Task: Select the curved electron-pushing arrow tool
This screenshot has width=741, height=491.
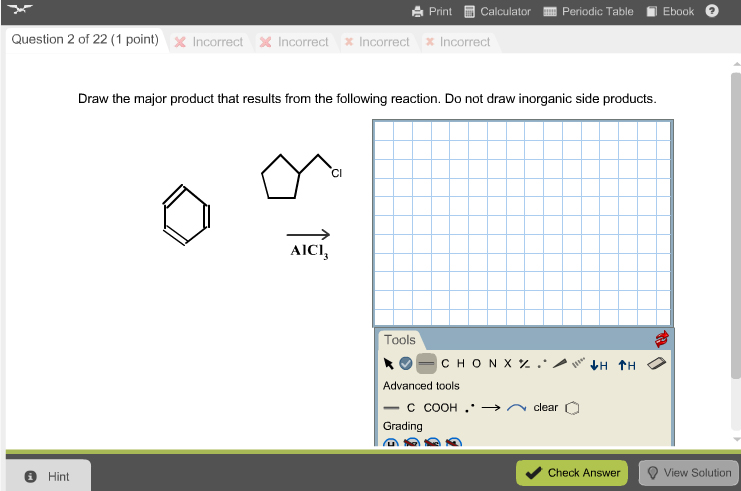Action: pos(517,408)
